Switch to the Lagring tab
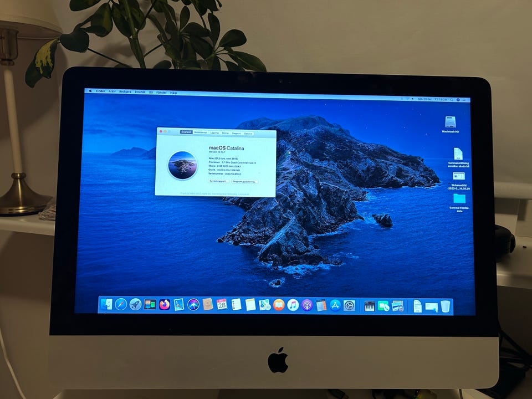The width and height of the screenshot is (532, 399). (x=214, y=132)
